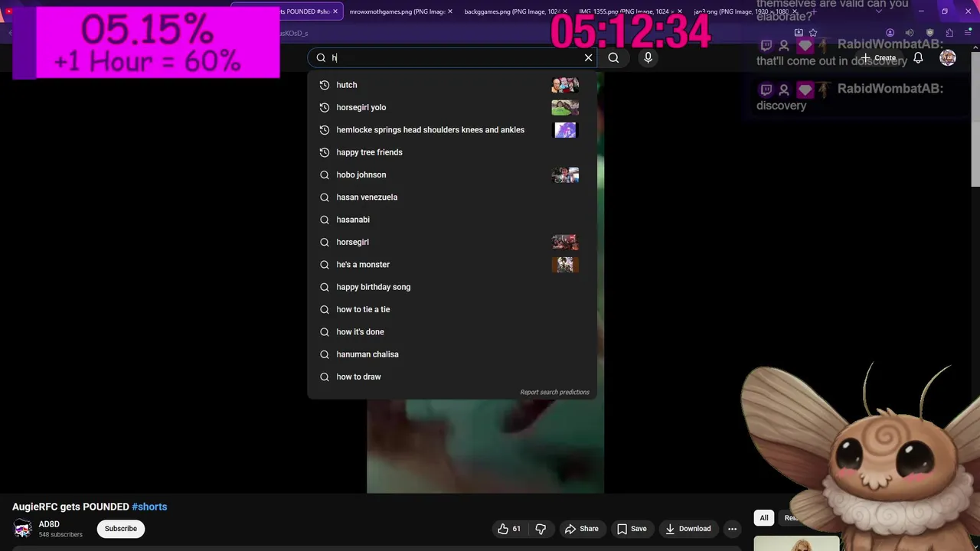Close the mrowxmothgames.png tab

click(450, 11)
